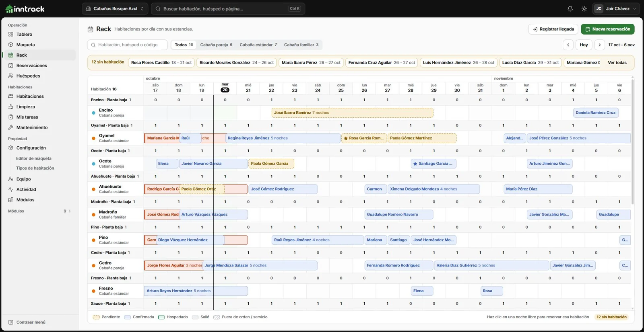Viewport: 644px width, 332px height.
Task: Open the Cabañas Bosque Azul property selector
Action: pos(115,8)
